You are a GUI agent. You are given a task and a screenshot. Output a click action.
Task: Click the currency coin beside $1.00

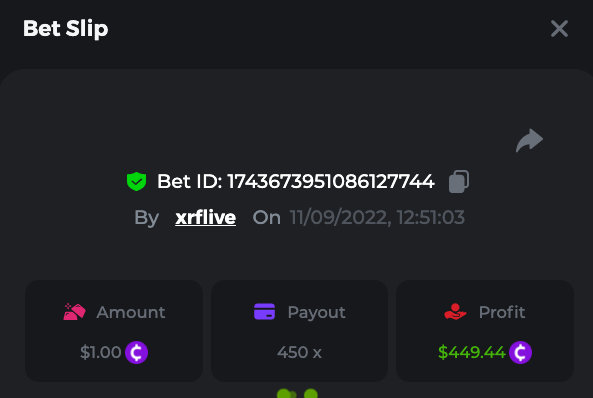[137, 353]
